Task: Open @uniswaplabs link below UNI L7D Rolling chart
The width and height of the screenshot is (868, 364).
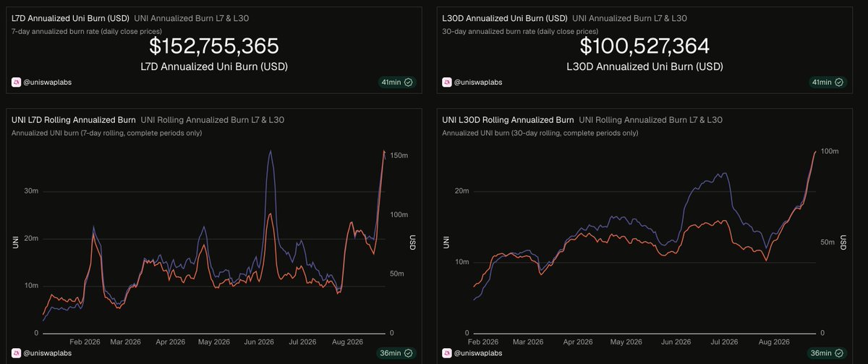Action: click(x=47, y=353)
